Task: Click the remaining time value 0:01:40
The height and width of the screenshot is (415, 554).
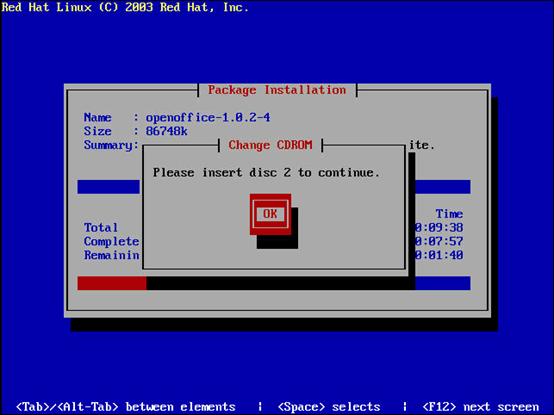Action: pos(439,255)
